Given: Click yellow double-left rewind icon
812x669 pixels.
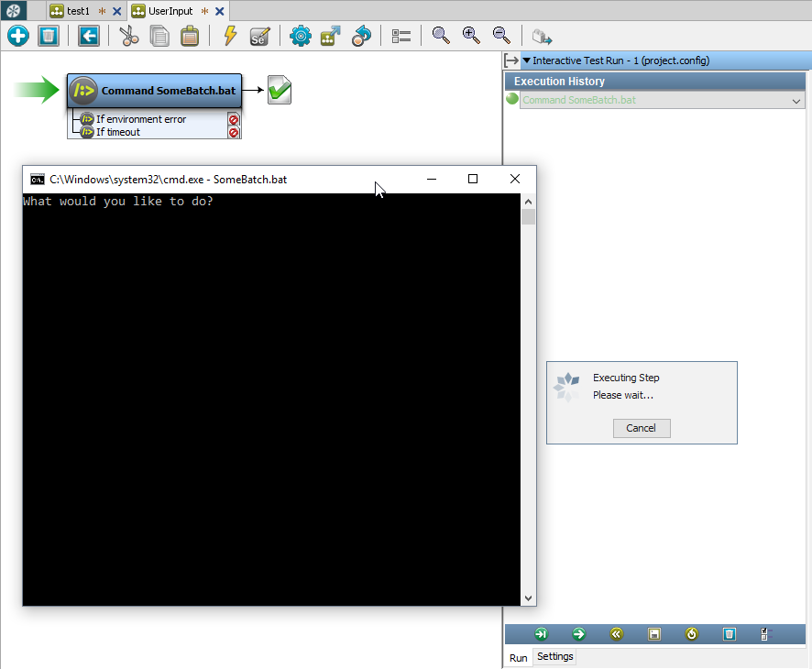Looking at the screenshot, I should 616,634.
